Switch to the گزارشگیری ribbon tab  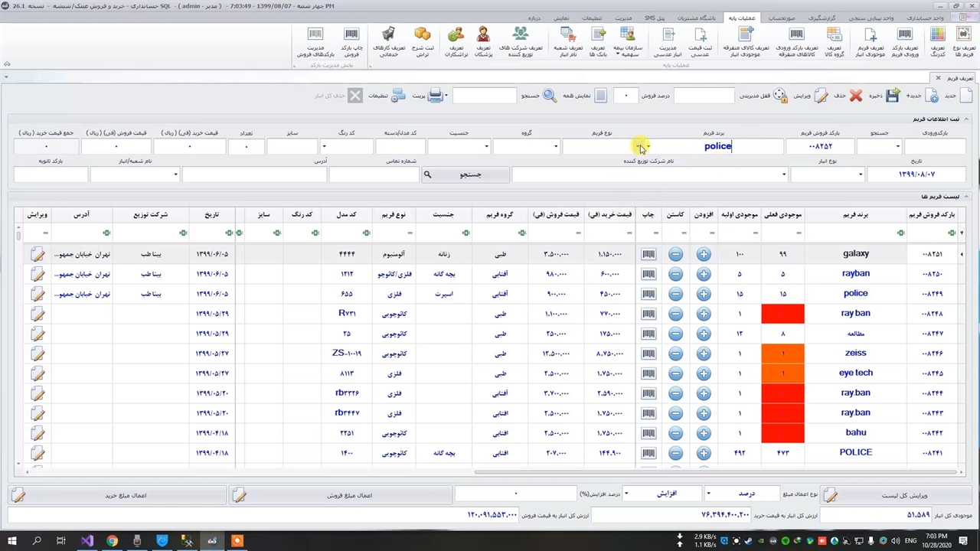click(822, 18)
